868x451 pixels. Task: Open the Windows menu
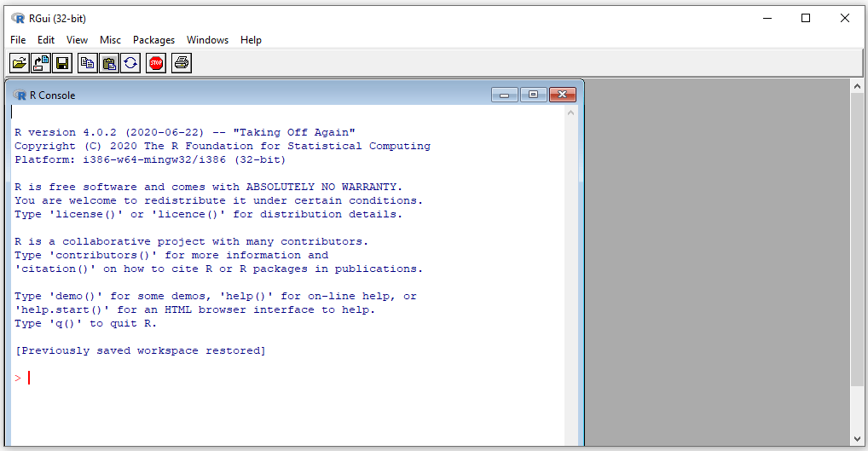[207, 40]
